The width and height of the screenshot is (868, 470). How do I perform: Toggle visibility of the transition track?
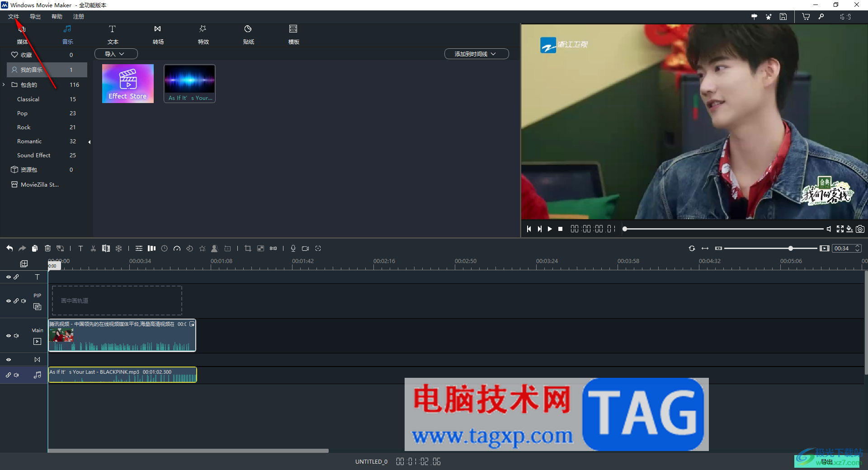click(9, 360)
